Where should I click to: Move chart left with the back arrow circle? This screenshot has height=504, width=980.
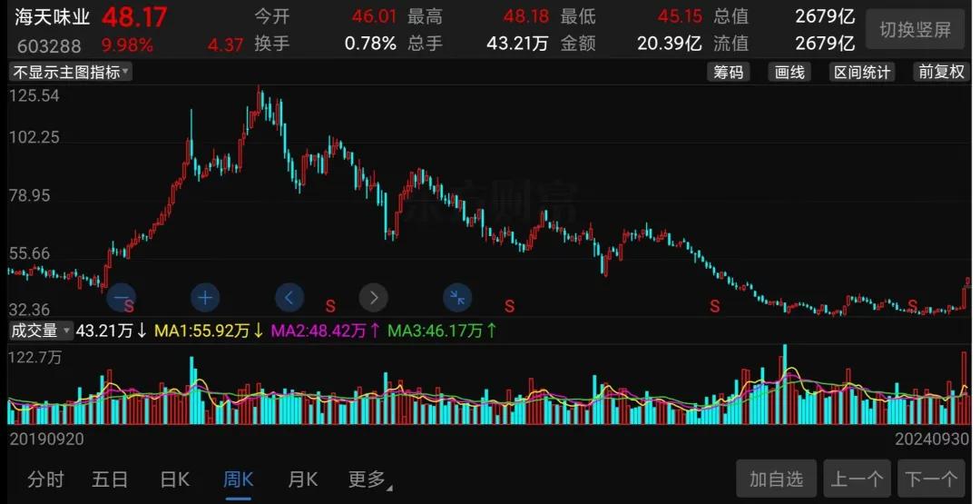click(289, 298)
